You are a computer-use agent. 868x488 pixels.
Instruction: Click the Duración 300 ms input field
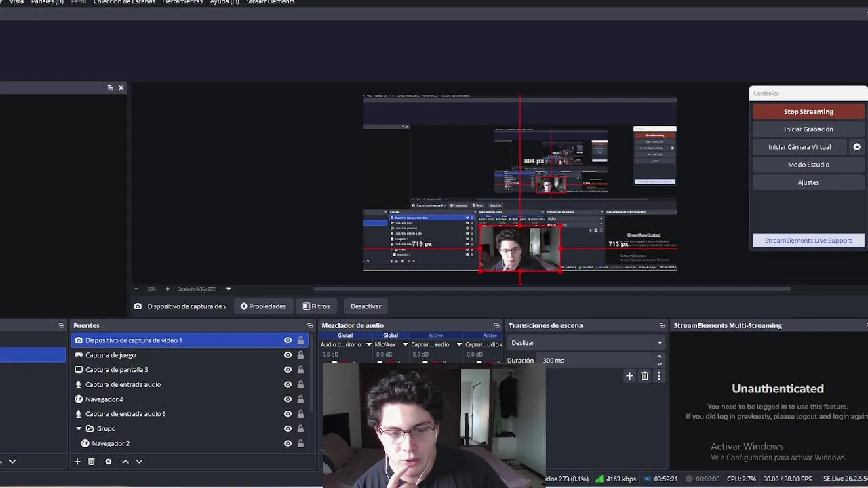[597, 361]
